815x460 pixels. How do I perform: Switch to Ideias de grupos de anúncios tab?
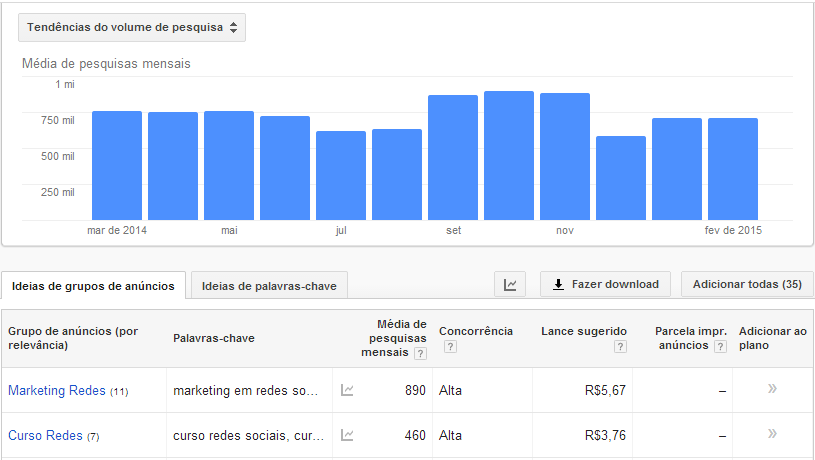pos(93,286)
